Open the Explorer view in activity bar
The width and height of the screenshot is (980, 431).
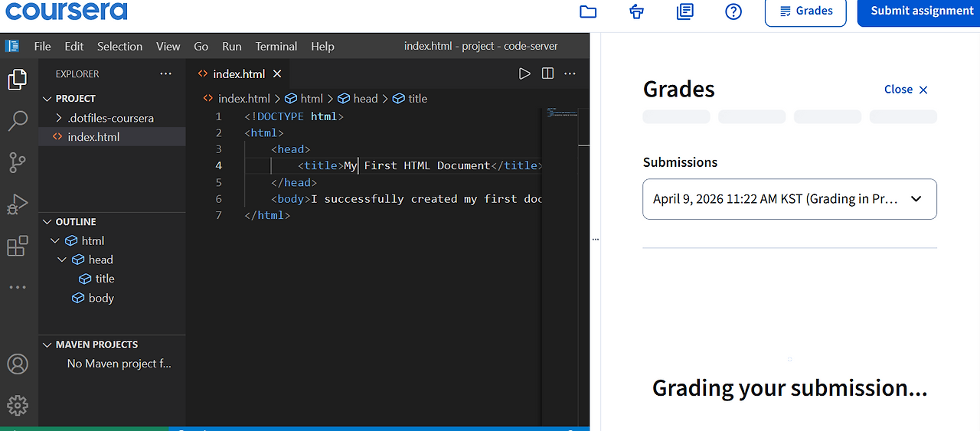pos(17,79)
